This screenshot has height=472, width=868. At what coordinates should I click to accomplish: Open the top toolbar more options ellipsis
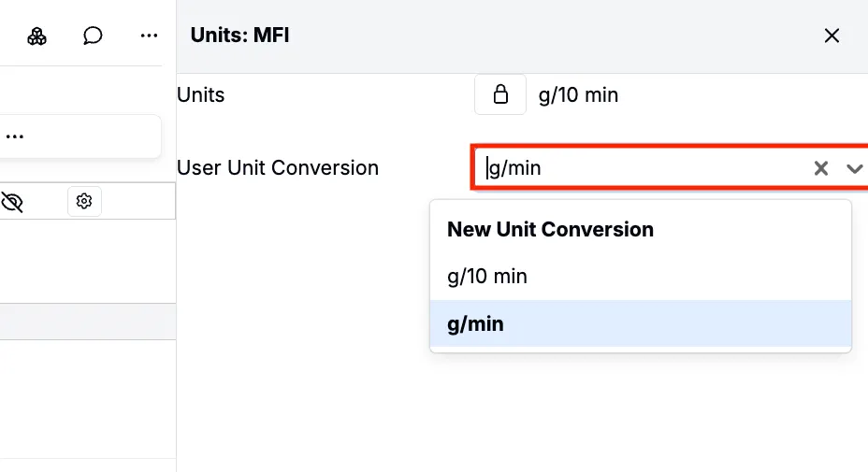pyautogui.click(x=149, y=36)
